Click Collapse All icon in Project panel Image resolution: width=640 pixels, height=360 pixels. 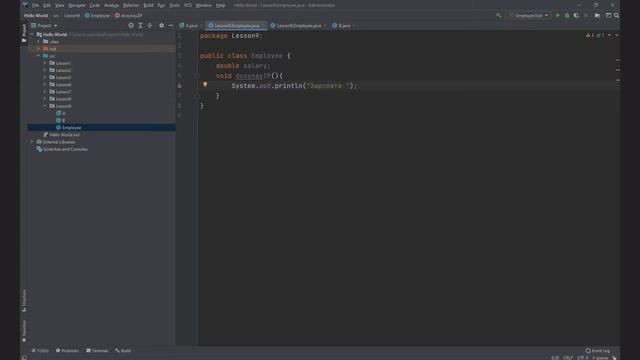pyautogui.click(x=149, y=25)
